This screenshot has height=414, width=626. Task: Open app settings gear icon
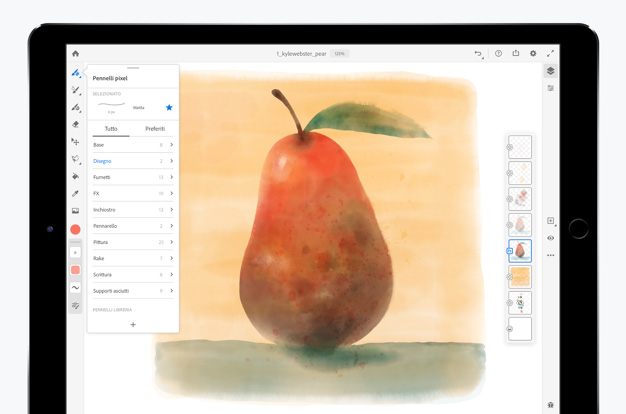tap(533, 53)
